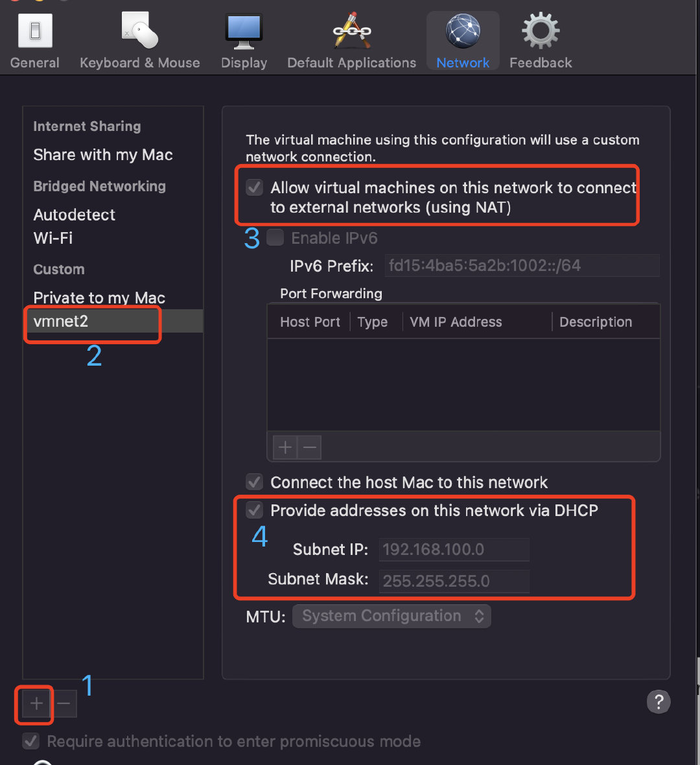700x765 pixels.
Task: Add a port forwarding rule
Action: point(285,447)
